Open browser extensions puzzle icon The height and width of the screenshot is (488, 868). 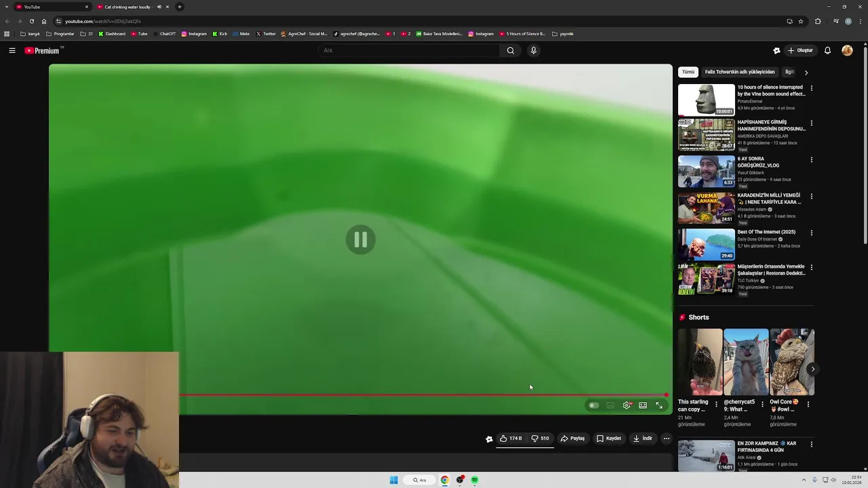[818, 21]
